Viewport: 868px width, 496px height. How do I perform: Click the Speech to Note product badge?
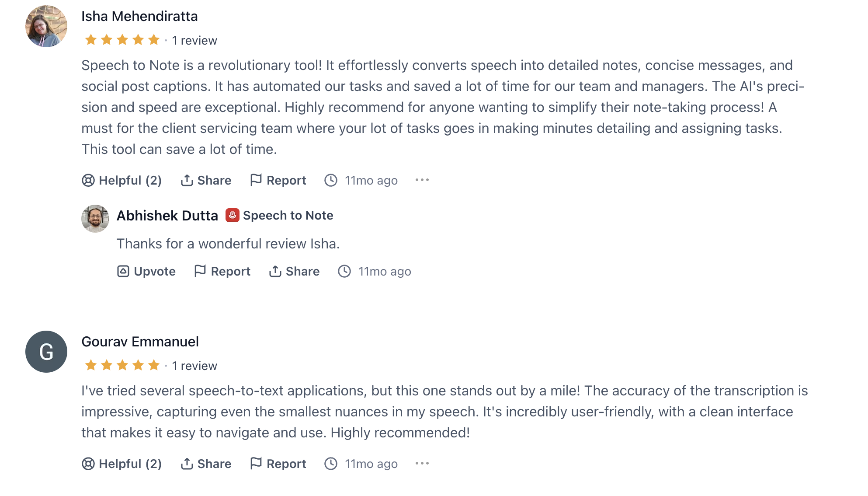pos(280,215)
